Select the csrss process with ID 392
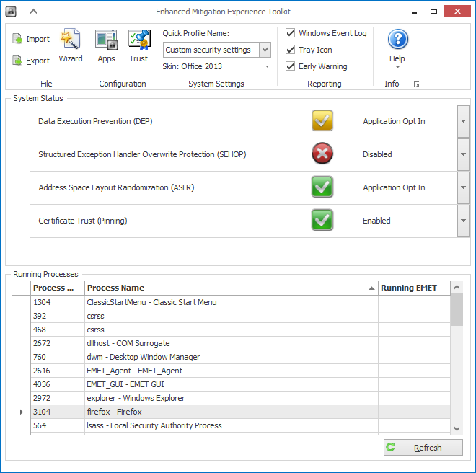The width and height of the screenshot is (476, 473). (240, 316)
